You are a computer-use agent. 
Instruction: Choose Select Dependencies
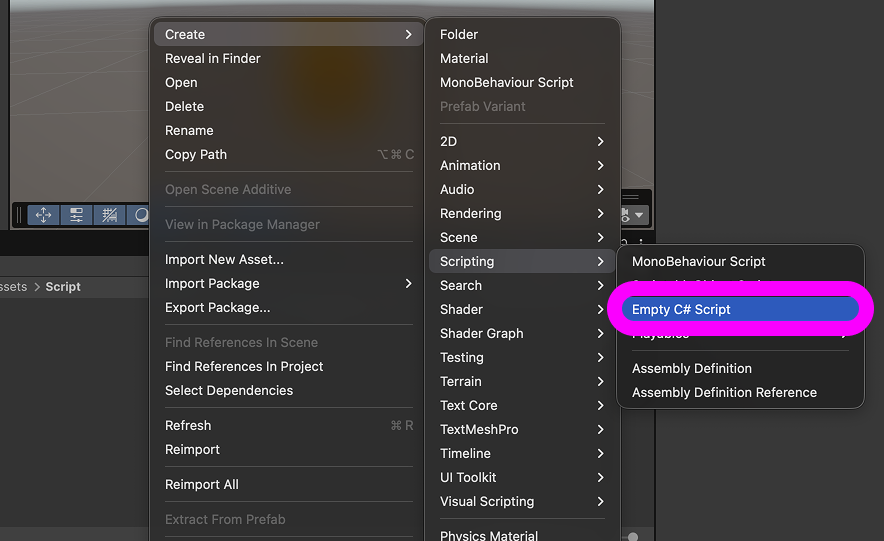click(x=288, y=391)
